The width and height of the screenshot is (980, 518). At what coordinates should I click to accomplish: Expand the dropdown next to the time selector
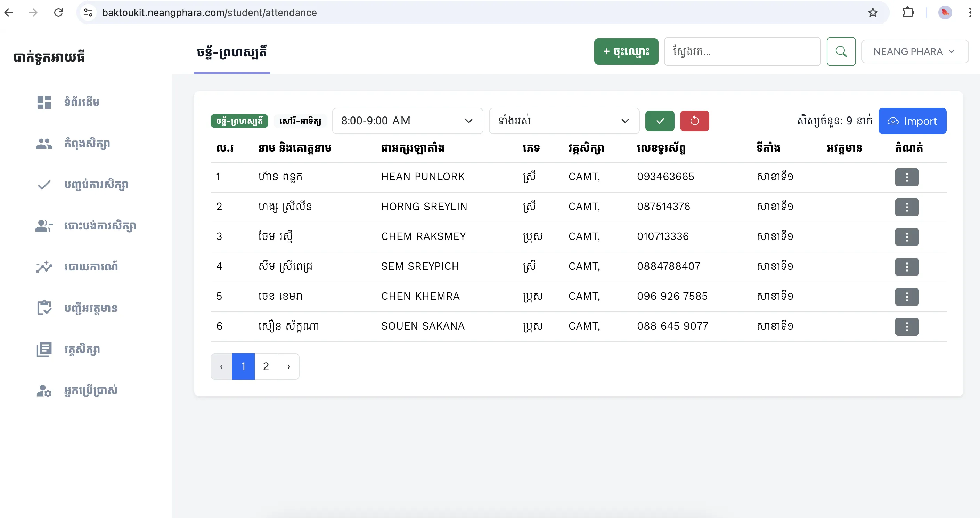(x=564, y=121)
